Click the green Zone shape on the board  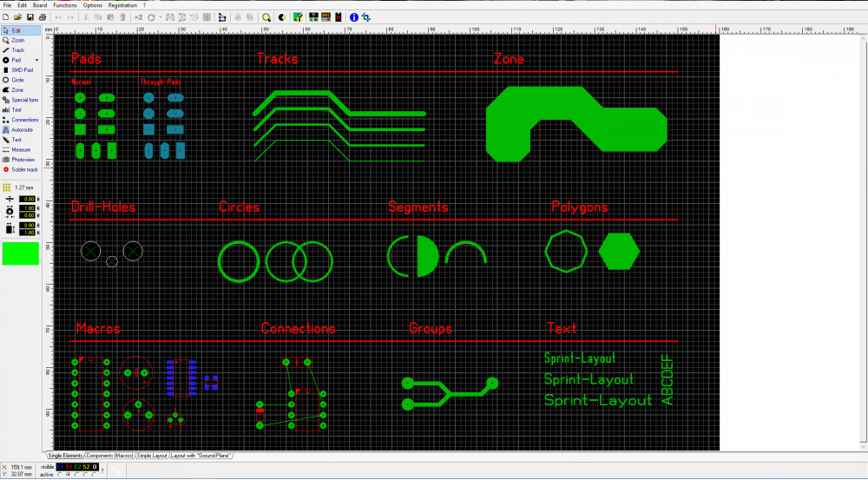[x=576, y=123]
